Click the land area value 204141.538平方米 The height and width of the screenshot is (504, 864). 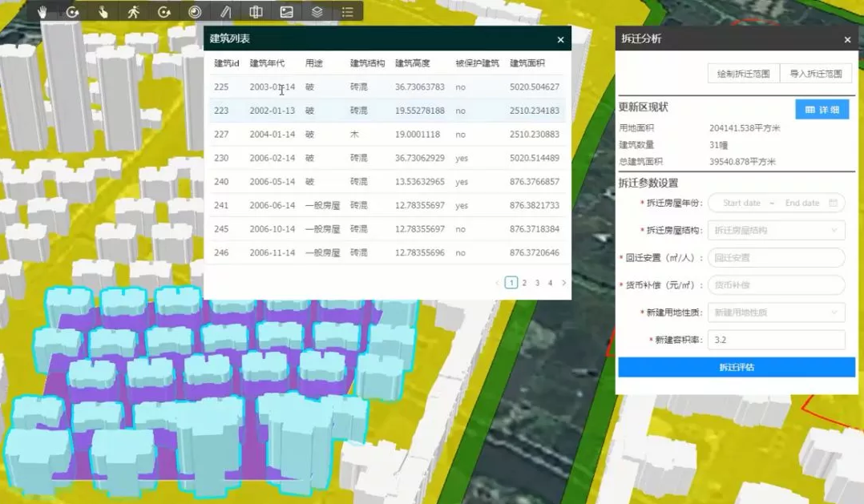(x=745, y=127)
